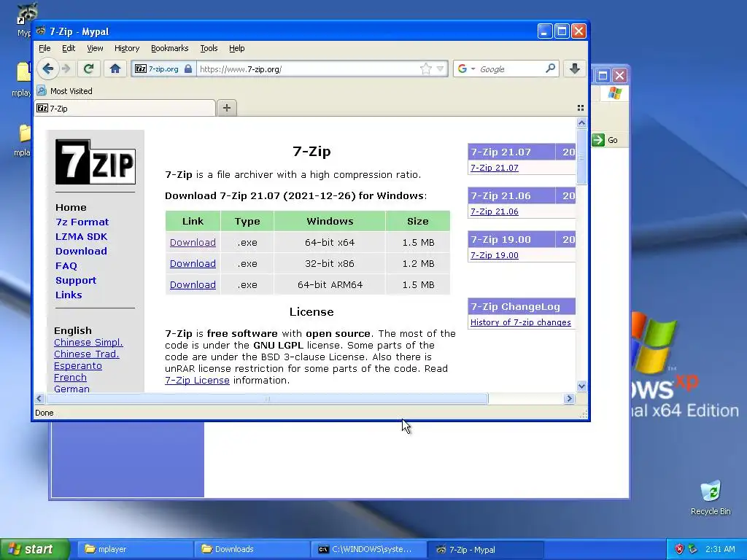
Task: Switch language to Esperanto
Action: pyautogui.click(x=77, y=366)
